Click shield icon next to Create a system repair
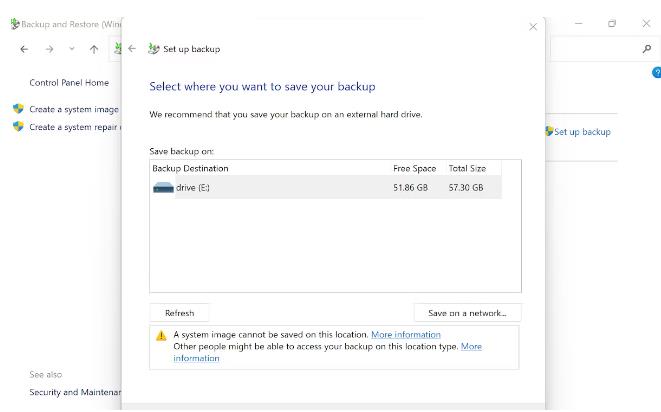The height and width of the screenshot is (412, 661). [18, 126]
